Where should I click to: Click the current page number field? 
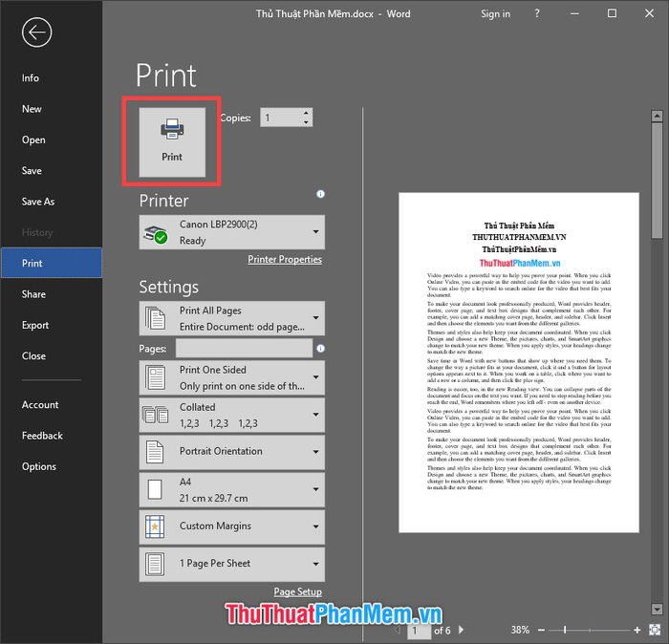[419, 631]
